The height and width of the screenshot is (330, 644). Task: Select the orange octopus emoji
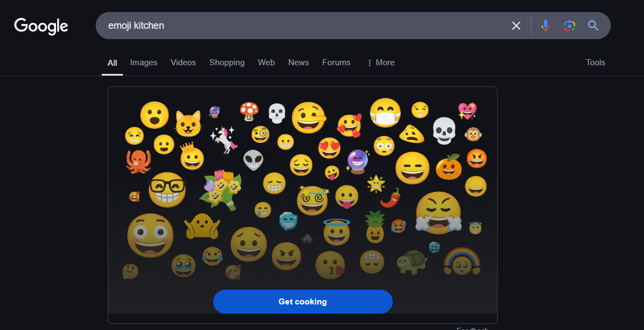(138, 161)
